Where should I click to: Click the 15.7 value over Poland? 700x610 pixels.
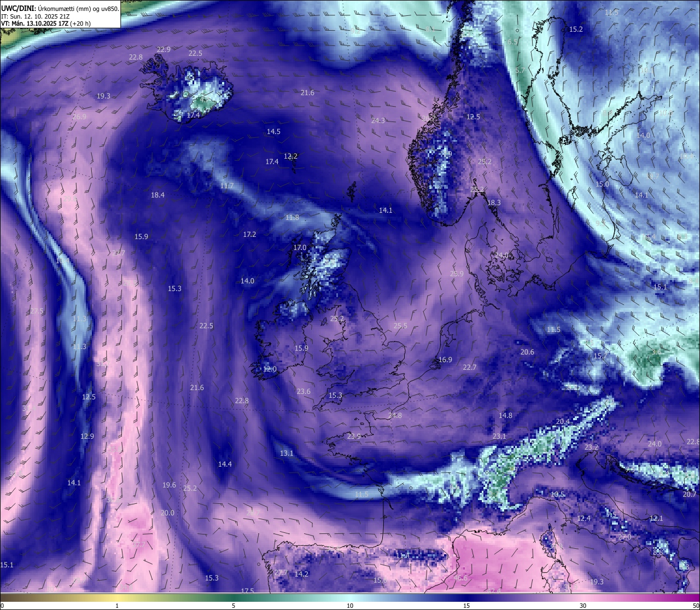600,356
